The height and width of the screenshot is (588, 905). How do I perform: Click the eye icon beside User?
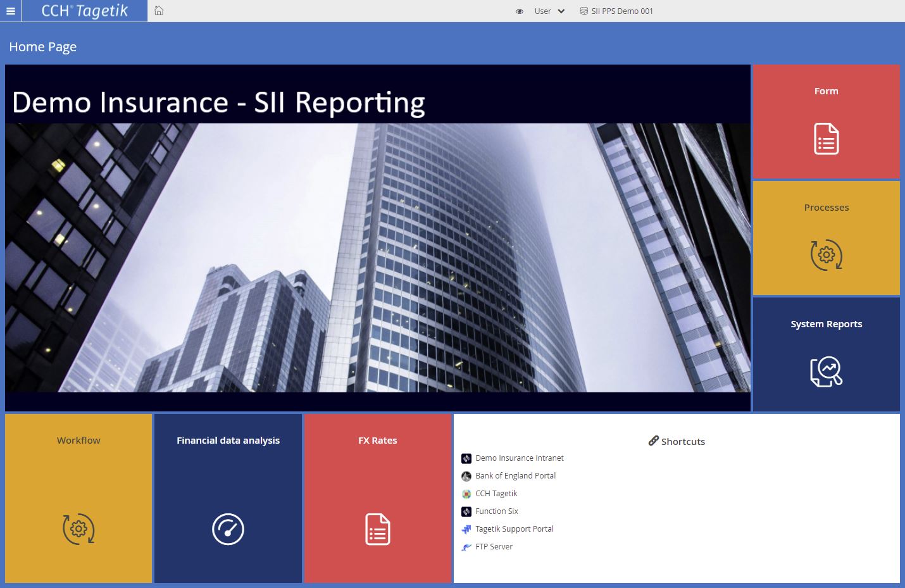point(520,11)
